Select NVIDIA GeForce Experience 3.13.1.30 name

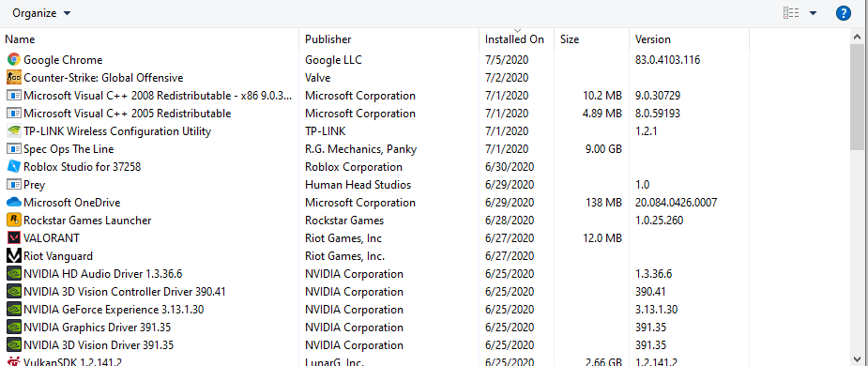click(x=114, y=310)
